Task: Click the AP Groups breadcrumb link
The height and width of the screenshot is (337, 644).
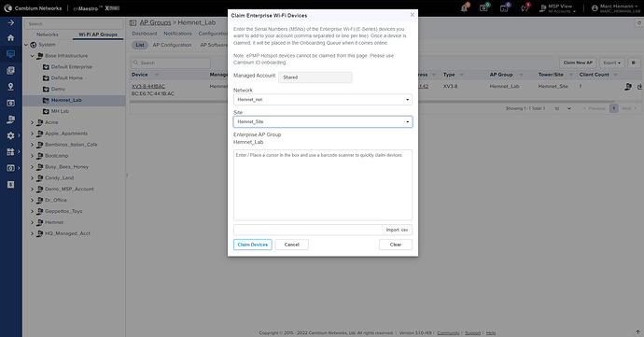Action: (155, 22)
